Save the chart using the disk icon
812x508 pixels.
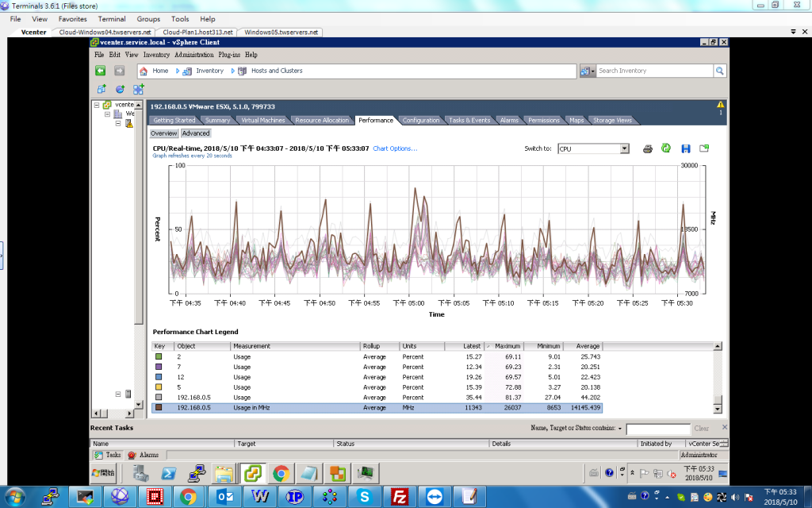click(x=685, y=148)
